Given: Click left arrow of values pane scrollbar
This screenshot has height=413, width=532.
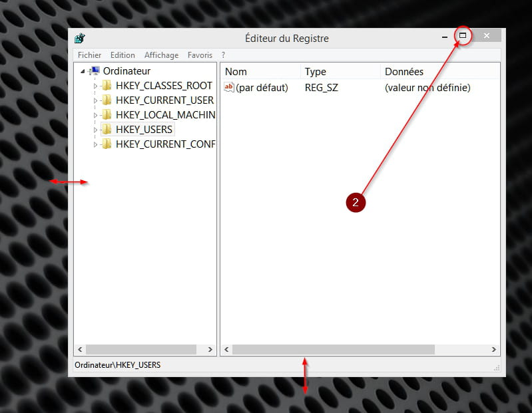Looking at the screenshot, I should pyautogui.click(x=226, y=349).
